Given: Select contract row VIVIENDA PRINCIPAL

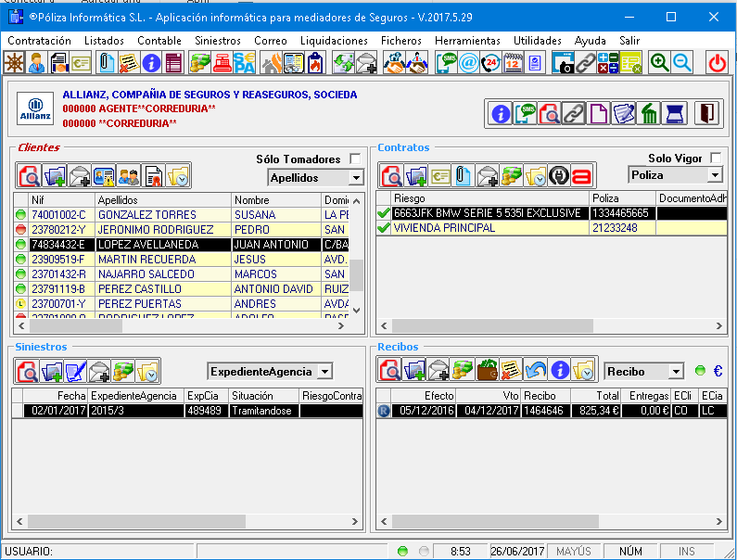Looking at the screenshot, I should (x=552, y=227).
